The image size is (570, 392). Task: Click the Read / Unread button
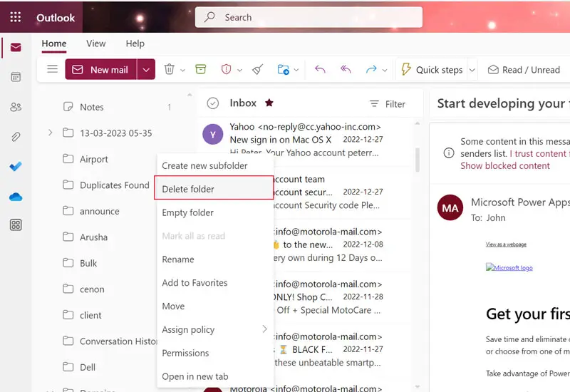pyautogui.click(x=524, y=69)
